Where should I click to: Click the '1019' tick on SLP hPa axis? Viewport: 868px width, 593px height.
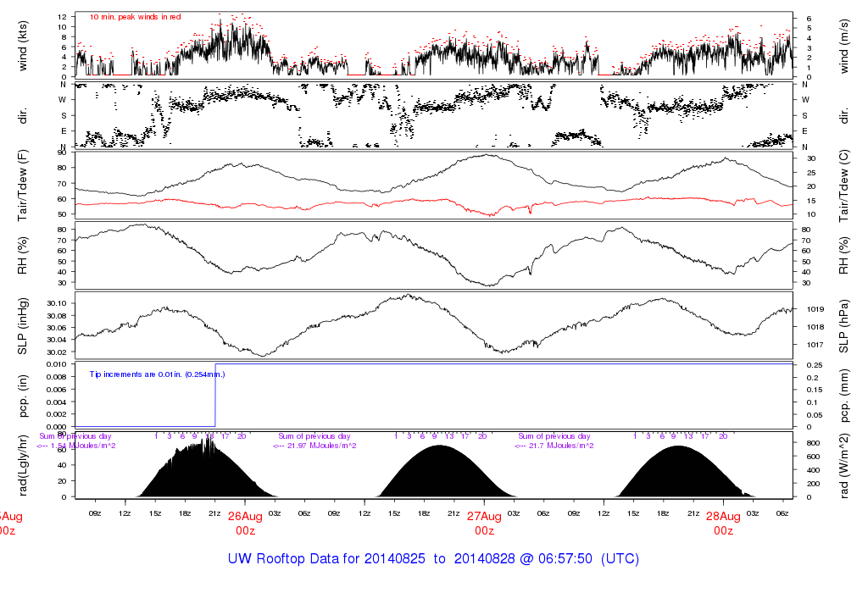click(x=815, y=309)
